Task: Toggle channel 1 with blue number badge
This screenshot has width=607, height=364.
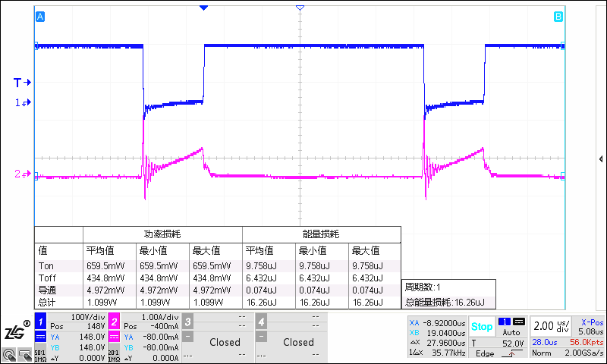Action: (x=42, y=319)
